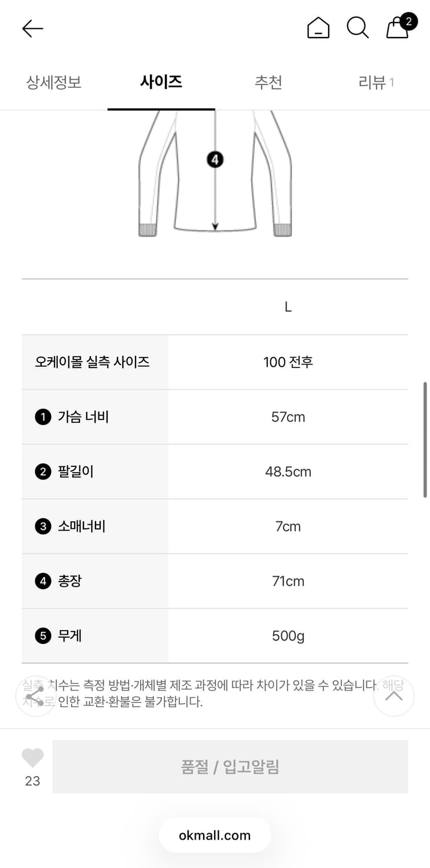Image resolution: width=430 pixels, height=868 pixels.
Task: Switch to the 상세정보 tab
Action: (54, 82)
